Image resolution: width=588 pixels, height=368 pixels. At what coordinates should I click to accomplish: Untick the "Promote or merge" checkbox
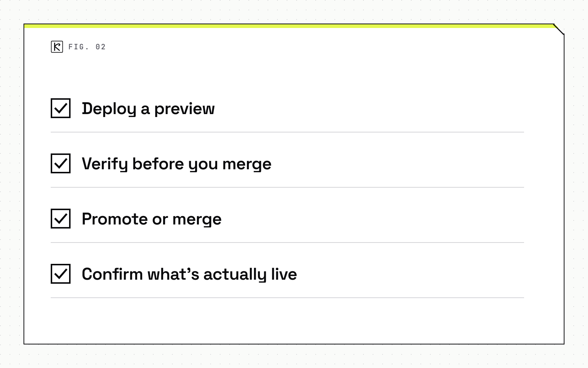pyautogui.click(x=61, y=219)
